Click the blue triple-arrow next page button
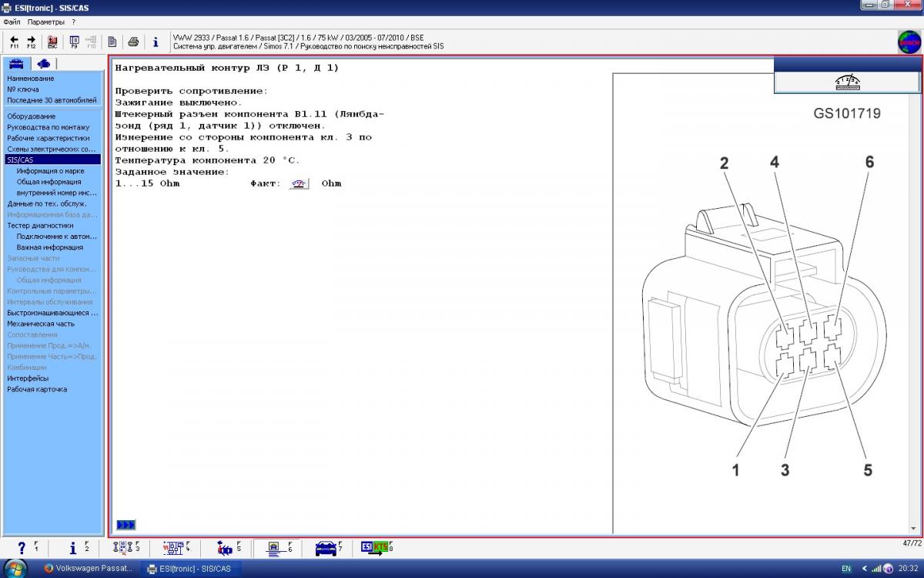Image resolution: width=924 pixels, height=578 pixels. (x=126, y=525)
